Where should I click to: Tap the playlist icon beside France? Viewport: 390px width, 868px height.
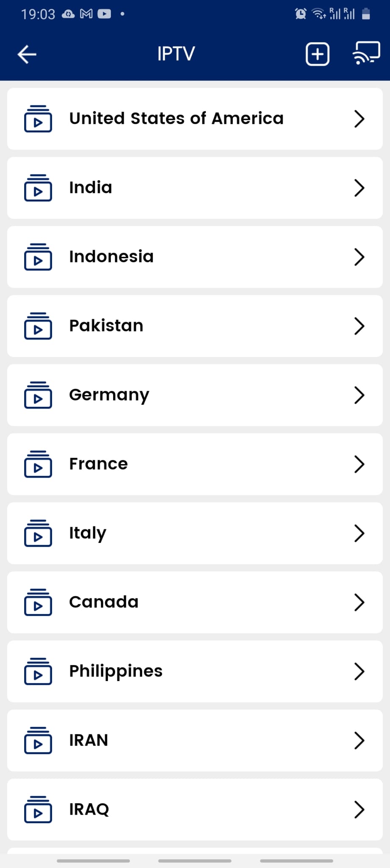[38, 464]
